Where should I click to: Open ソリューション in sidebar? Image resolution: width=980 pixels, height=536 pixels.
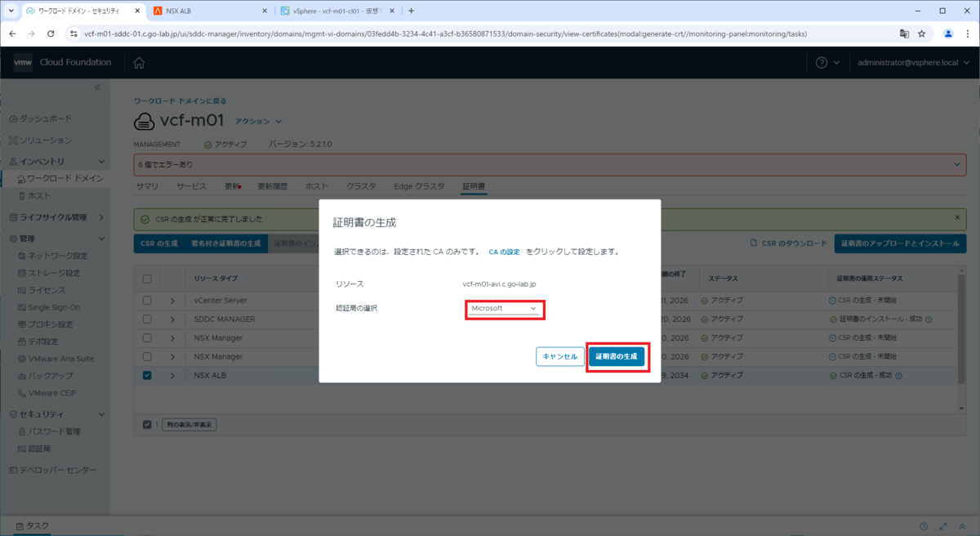tap(45, 141)
